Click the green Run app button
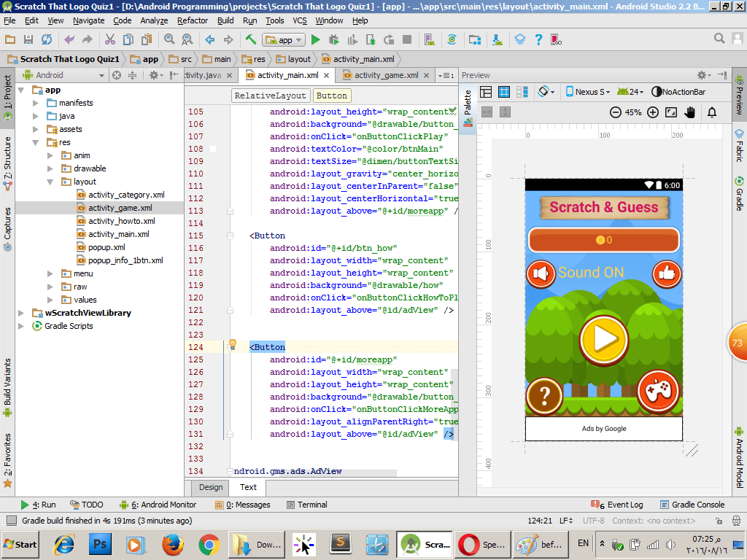This screenshot has height=560, width=747. [316, 39]
